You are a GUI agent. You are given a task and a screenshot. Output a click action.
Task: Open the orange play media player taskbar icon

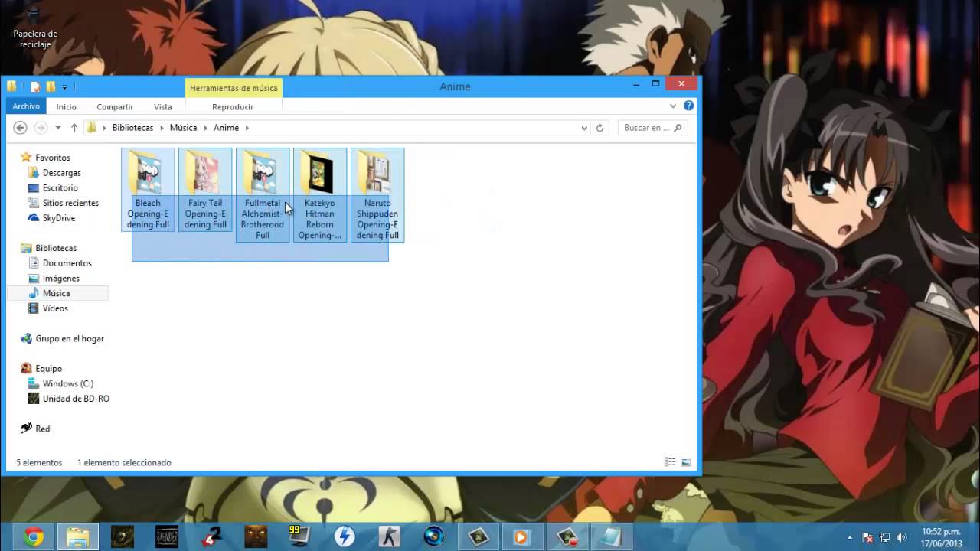pyautogui.click(x=521, y=537)
